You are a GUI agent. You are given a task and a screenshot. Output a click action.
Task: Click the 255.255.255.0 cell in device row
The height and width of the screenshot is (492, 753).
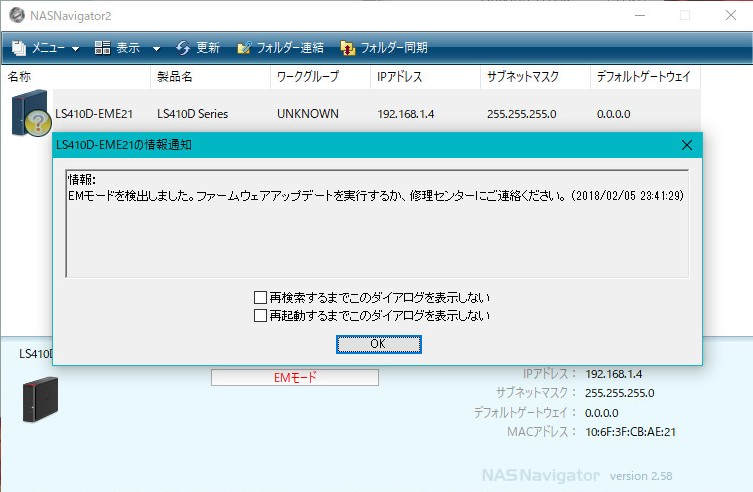coord(522,114)
